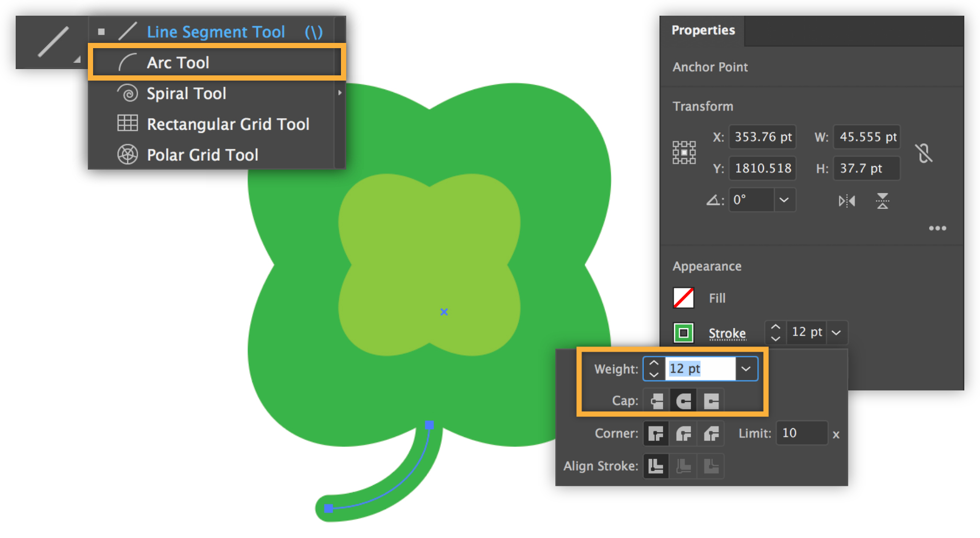This screenshot has width=980, height=538.
Task: Edit the Miter Limit value field
Action: coord(801,433)
